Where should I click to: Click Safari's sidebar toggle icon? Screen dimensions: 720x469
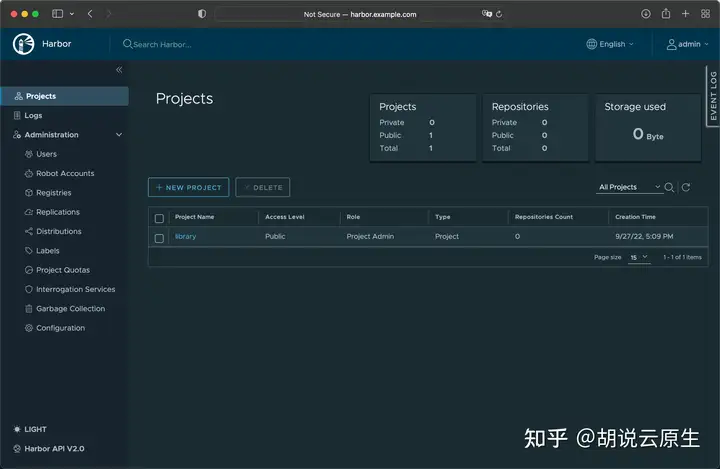(x=57, y=14)
